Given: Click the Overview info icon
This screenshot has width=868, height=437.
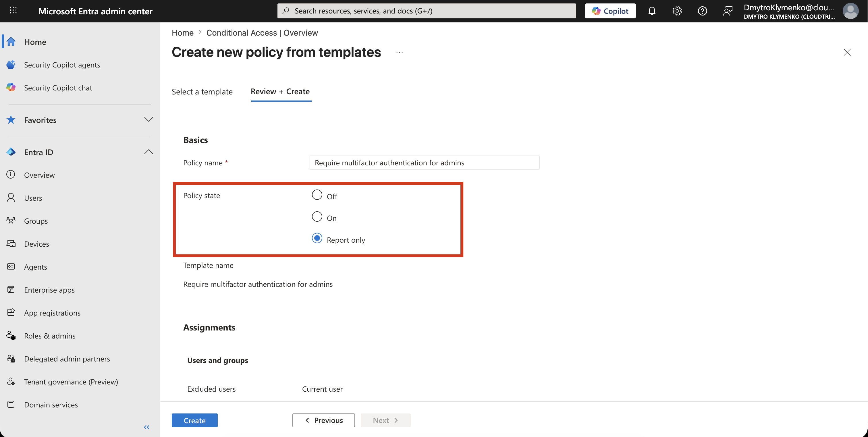Looking at the screenshot, I should click(x=11, y=175).
